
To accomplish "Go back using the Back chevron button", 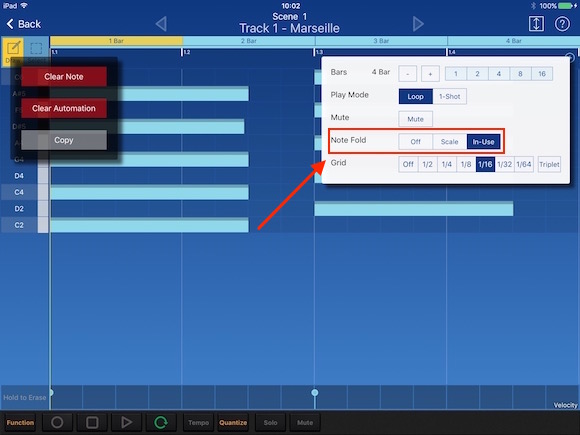I will point(23,24).
